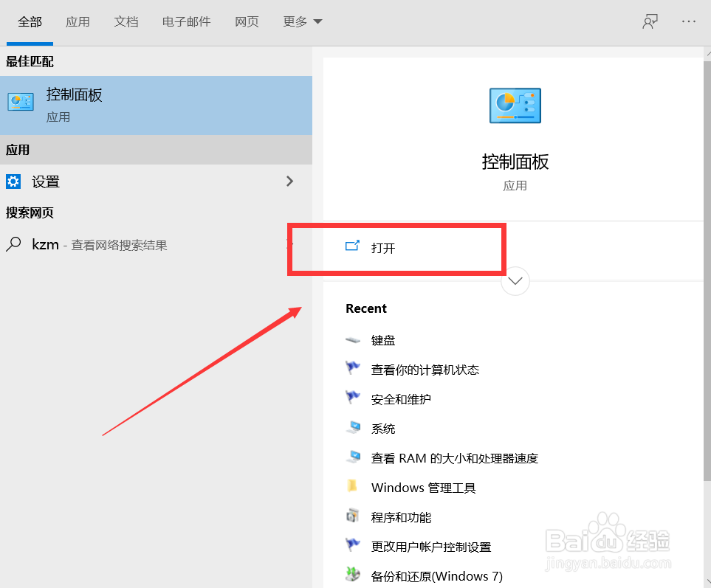Select the Settings gear result
The image size is (711, 588).
[x=44, y=181]
